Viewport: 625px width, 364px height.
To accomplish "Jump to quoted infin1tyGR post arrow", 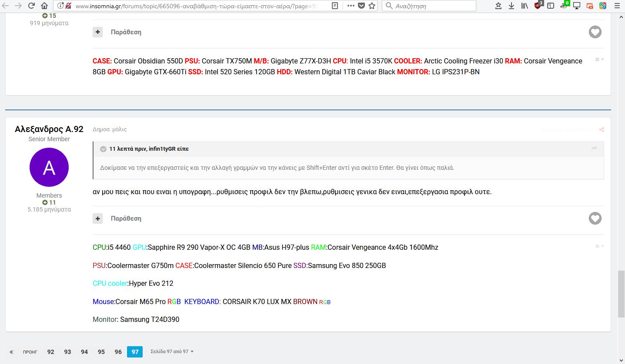I will [594, 149].
